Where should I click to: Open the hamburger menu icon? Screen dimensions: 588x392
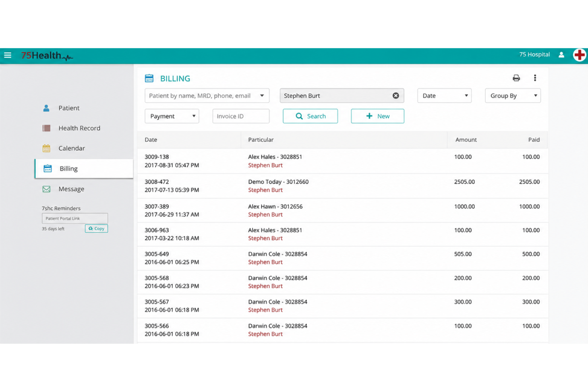tap(8, 55)
